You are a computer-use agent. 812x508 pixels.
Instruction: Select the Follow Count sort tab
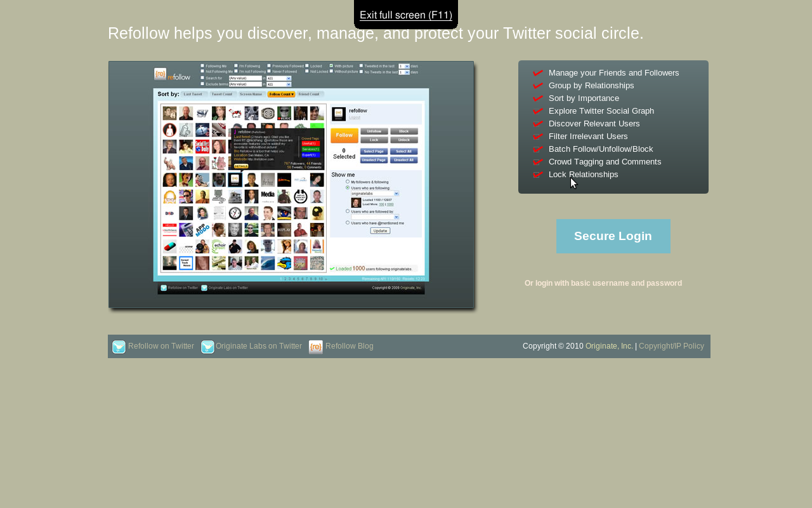[281, 94]
